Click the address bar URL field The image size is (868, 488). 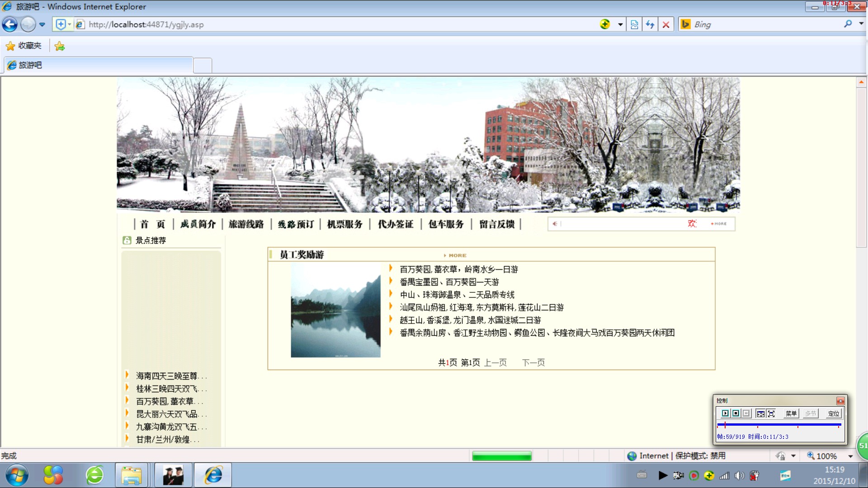[335, 24]
